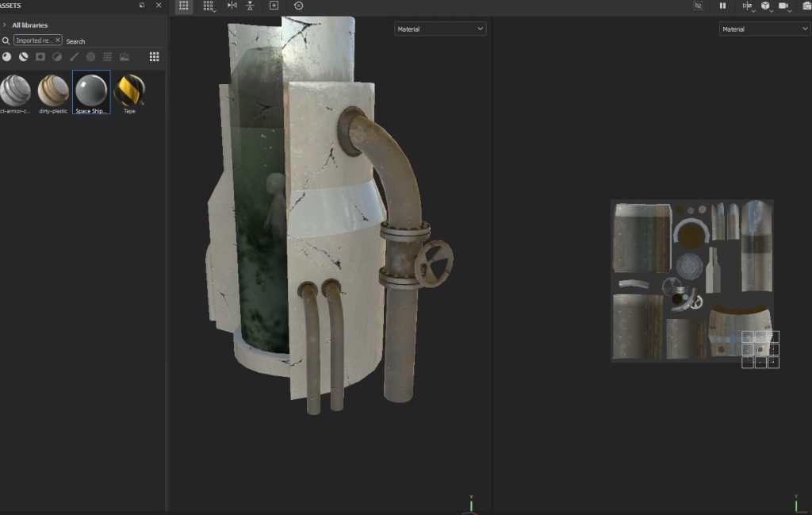Remove the Imported resources filter tag

click(58, 40)
